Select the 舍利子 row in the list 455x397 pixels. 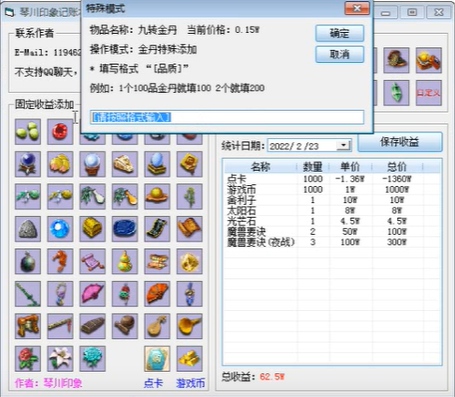coord(332,200)
